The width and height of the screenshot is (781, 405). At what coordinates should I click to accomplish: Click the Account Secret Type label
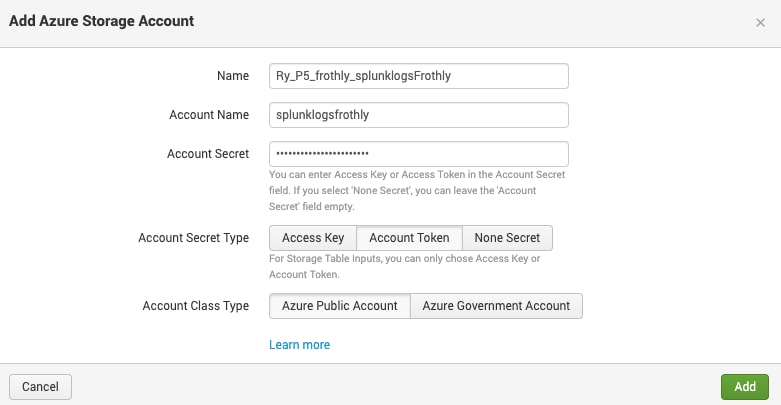(193, 238)
